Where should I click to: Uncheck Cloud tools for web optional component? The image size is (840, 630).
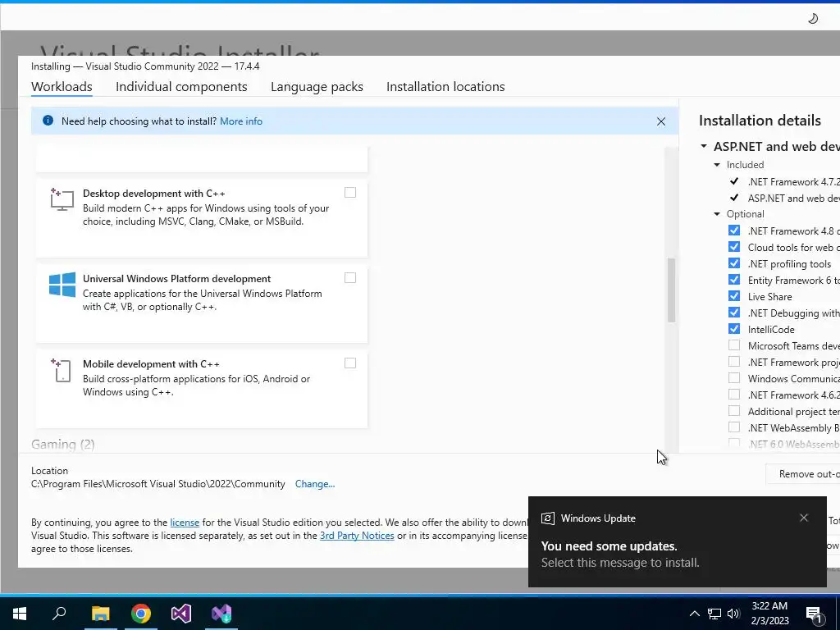tap(734, 247)
